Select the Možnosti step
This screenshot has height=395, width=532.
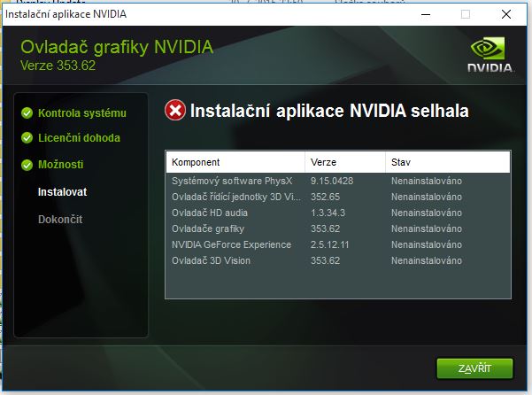(x=61, y=165)
